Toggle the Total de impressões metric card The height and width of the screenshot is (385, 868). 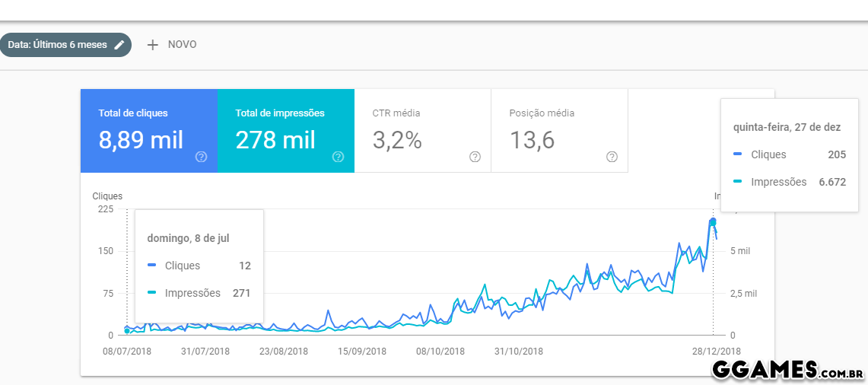(278, 129)
